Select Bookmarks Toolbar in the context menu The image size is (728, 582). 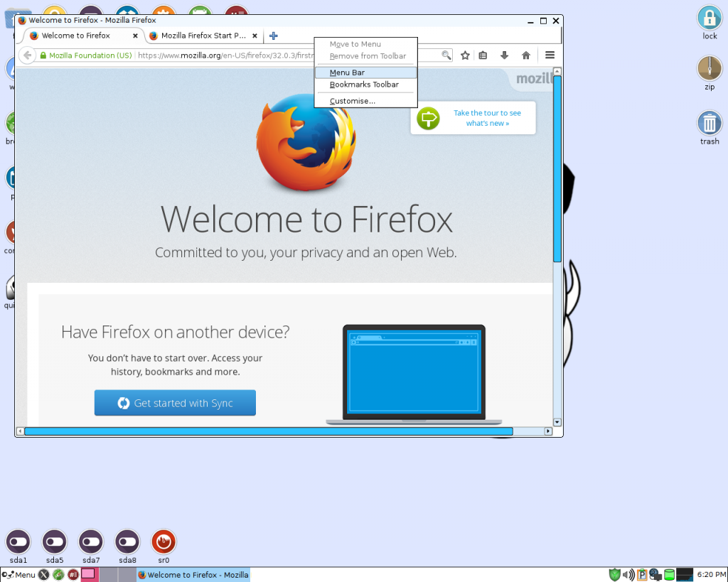coord(366,85)
